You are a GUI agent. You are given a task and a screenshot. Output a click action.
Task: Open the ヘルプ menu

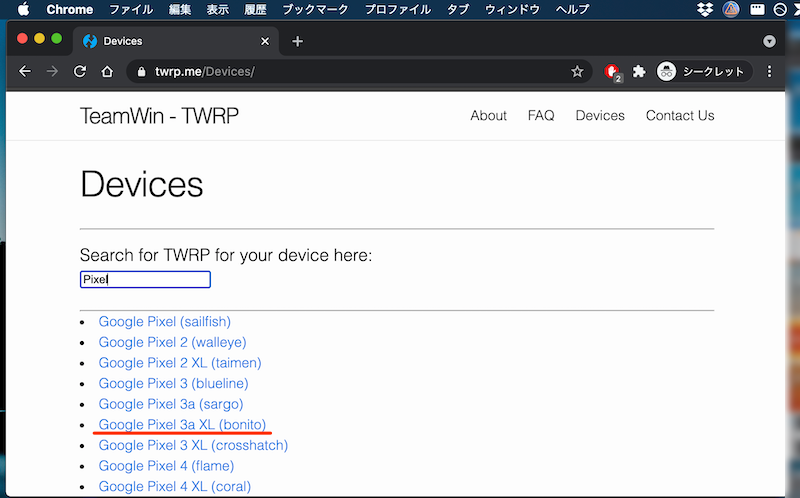(572, 9)
